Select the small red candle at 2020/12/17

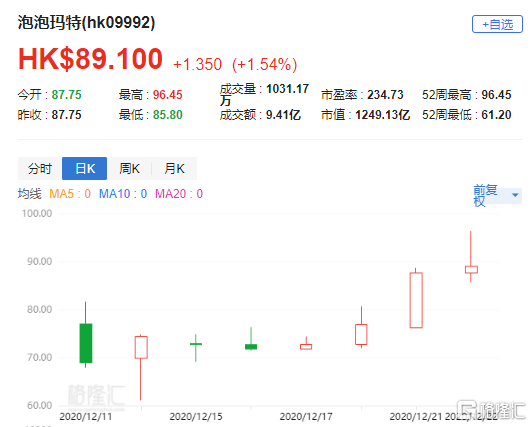pos(306,346)
